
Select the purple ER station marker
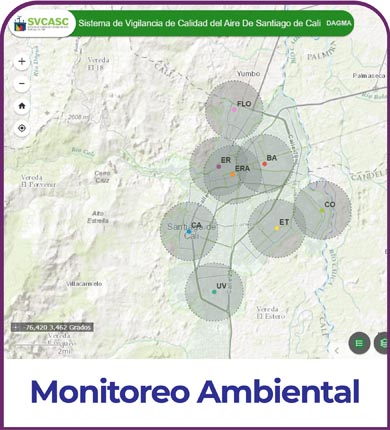coord(219,166)
